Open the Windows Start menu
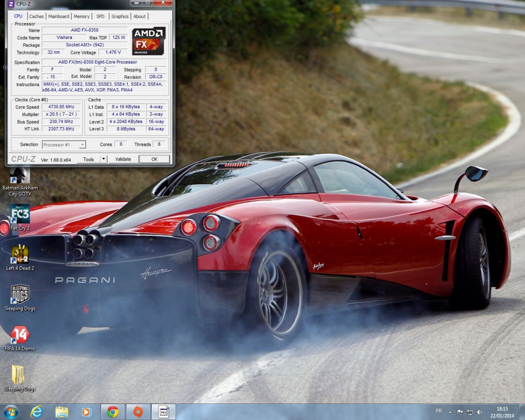525x420 pixels. [11, 412]
